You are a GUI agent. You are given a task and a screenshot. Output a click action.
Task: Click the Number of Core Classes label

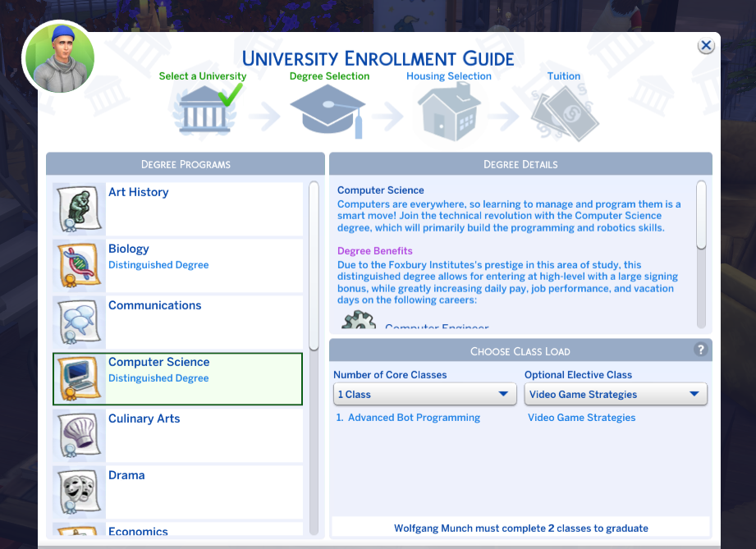[x=390, y=374]
